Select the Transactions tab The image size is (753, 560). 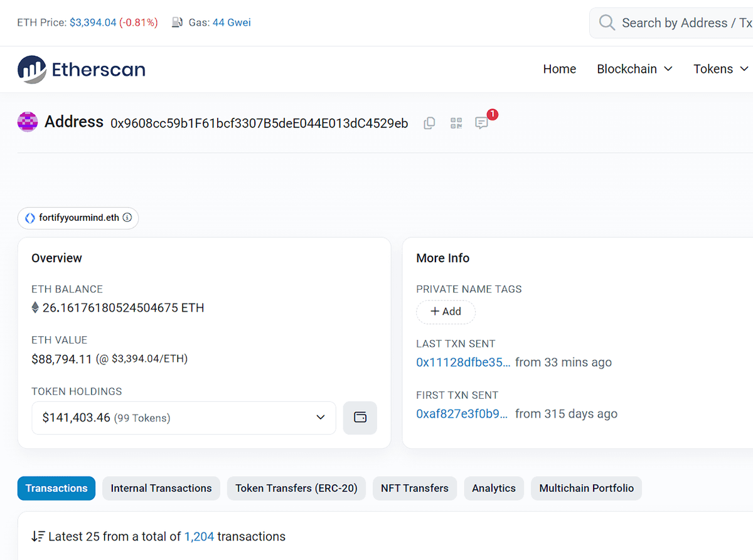tap(56, 488)
